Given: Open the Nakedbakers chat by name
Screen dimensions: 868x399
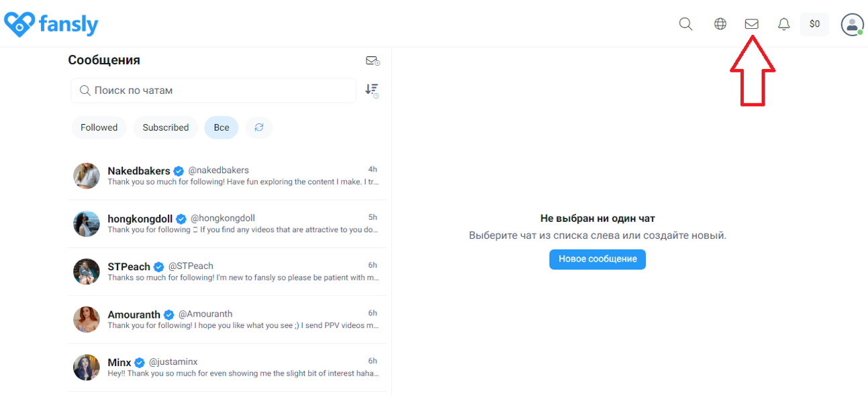Looking at the screenshot, I should pyautogui.click(x=139, y=171).
